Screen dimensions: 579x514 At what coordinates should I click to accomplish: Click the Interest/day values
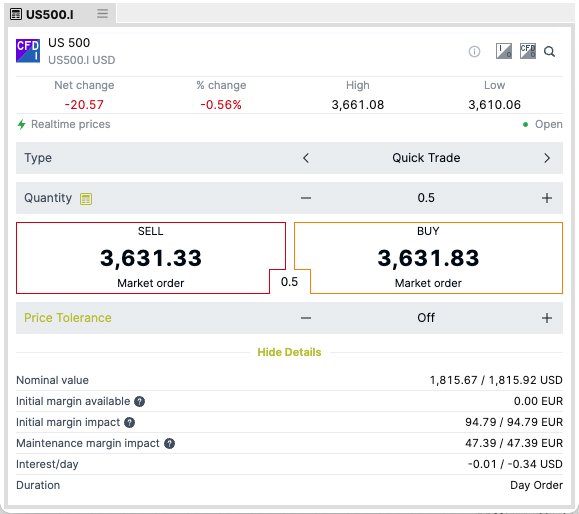[515, 464]
